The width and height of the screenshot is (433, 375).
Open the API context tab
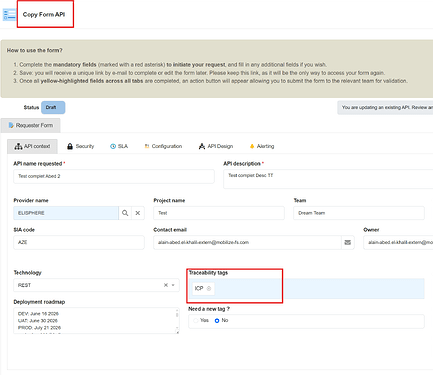[x=32, y=146]
